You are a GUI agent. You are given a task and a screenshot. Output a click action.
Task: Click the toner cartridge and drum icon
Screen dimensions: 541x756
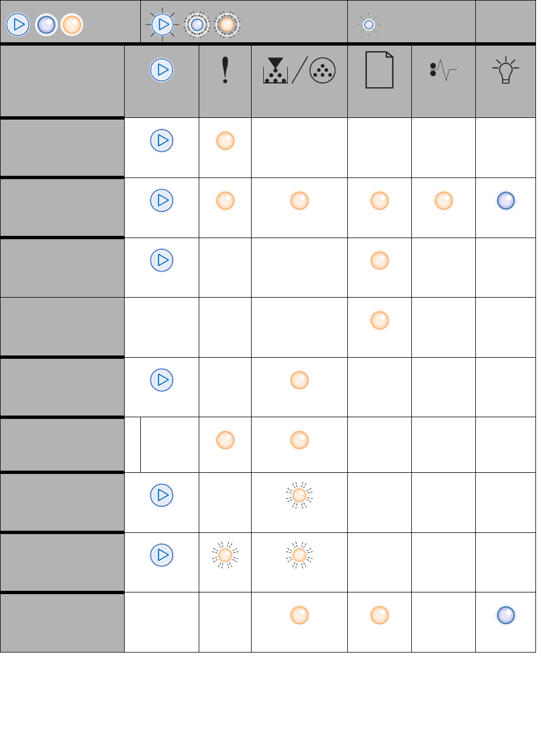click(x=299, y=71)
